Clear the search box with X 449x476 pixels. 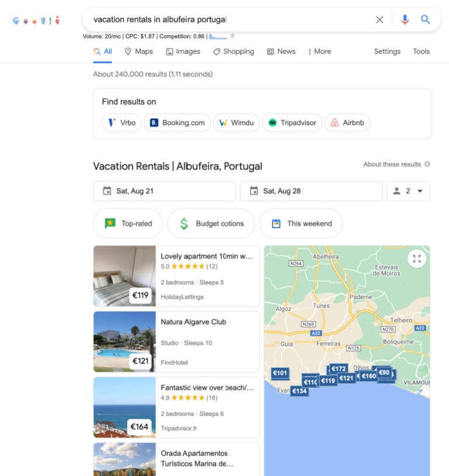pyautogui.click(x=379, y=20)
